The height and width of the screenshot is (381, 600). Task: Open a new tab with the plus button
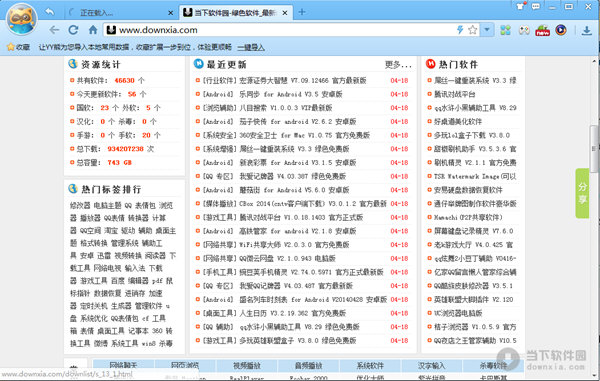[x=302, y=12]
